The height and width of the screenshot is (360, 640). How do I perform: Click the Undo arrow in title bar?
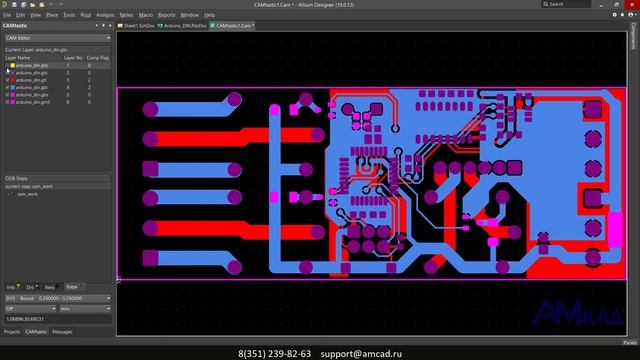point(51,4)
